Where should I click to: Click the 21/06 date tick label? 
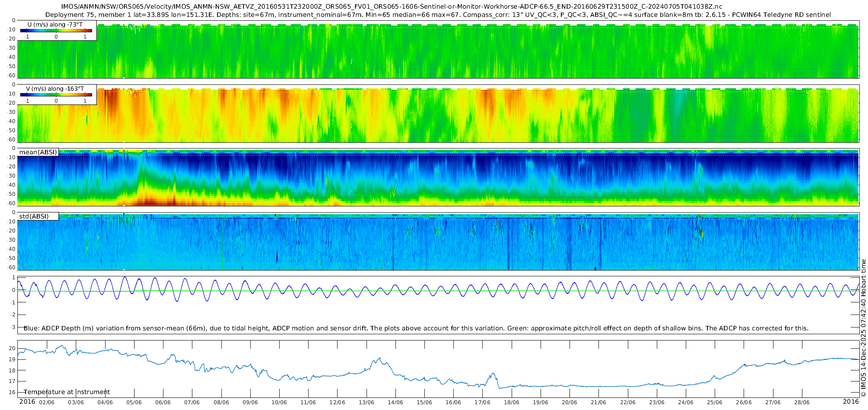(598, 402)
